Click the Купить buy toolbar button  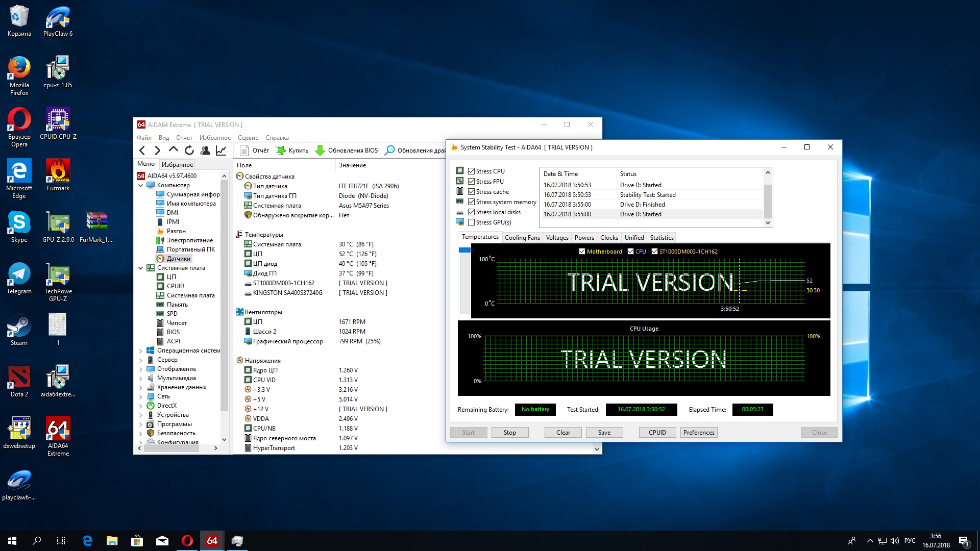[292, 151]
